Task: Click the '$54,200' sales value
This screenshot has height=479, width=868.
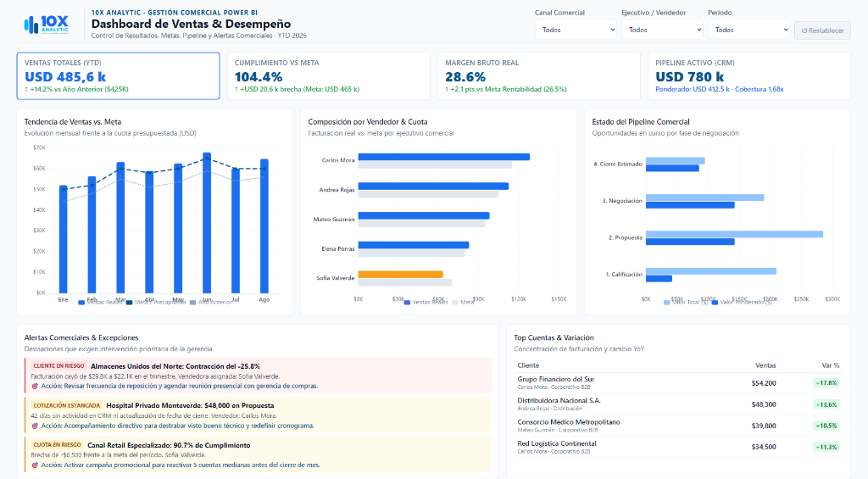Action: [x=764, y=383]
